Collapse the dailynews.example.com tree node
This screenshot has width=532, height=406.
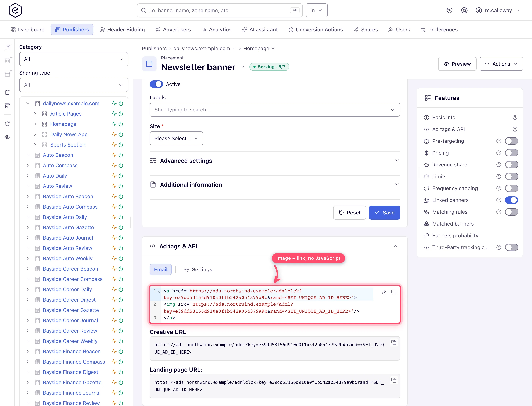pos(28,103)
